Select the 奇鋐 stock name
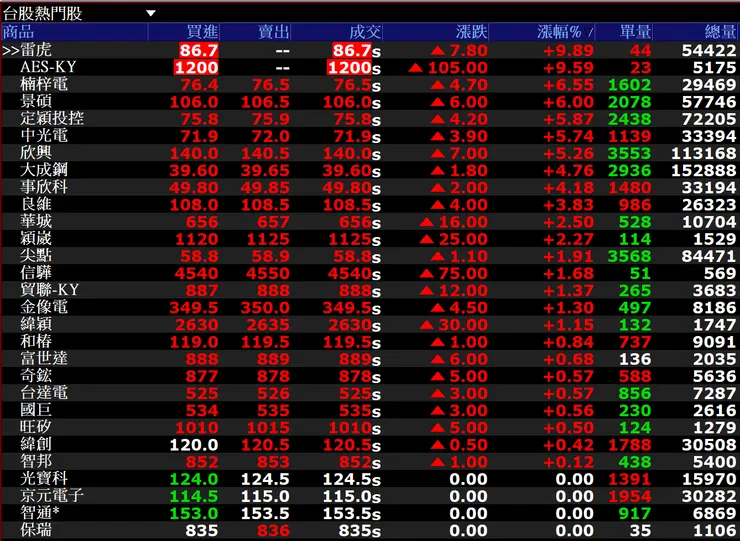This screenshot has width=740, height=541. 36,376
